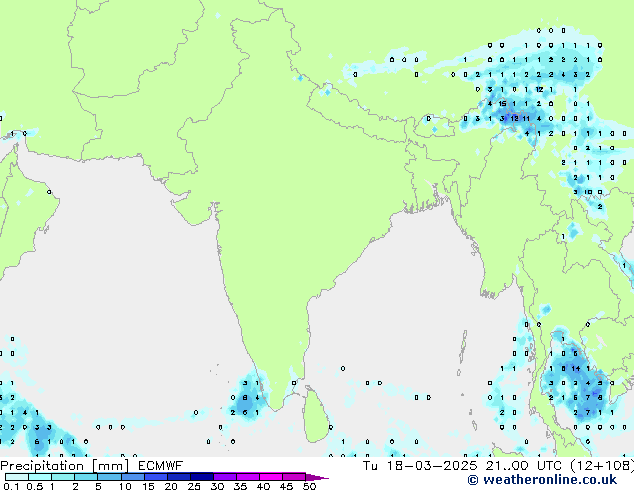Click the 25–30 mm dark navy legend box
Viewport: 634px width, 490px height.
202,477
